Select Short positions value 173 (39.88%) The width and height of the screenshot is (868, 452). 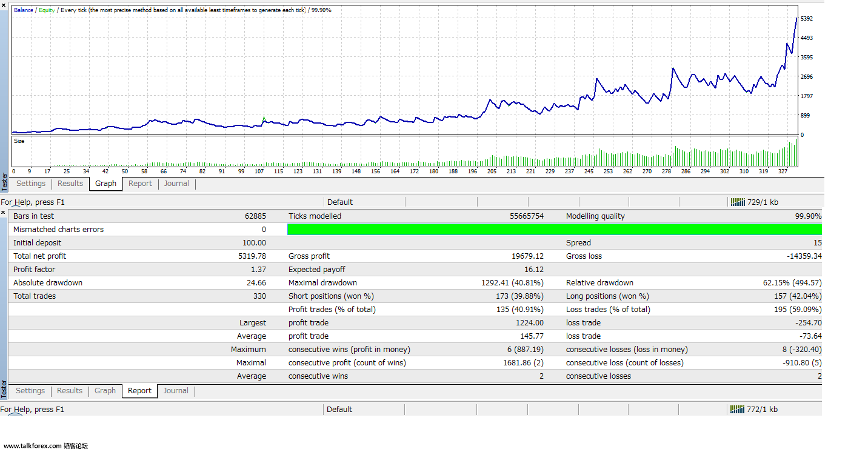point(519,296)
